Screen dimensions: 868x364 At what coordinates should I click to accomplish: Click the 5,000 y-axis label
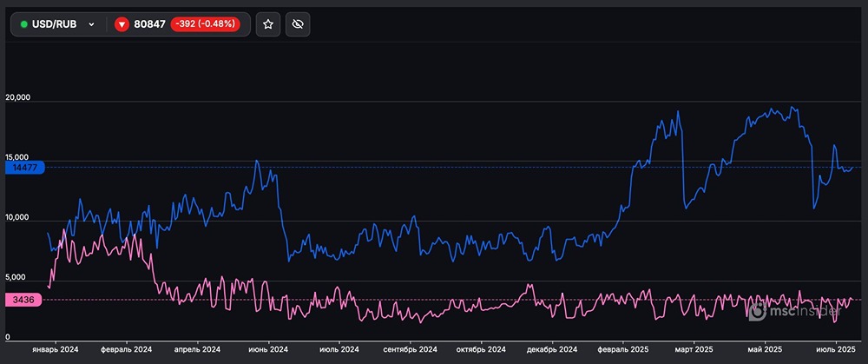tap(16, 277)
